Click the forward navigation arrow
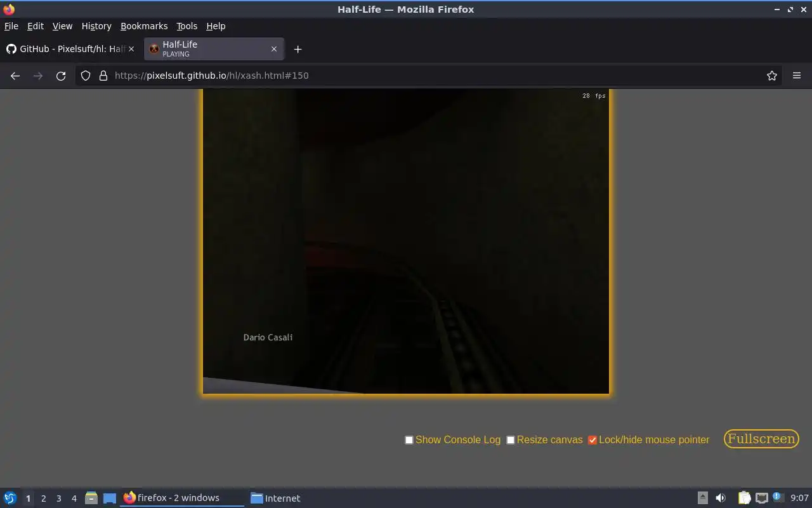The height and width of the screenshot is (508, 812). pyautogui.click(x=38, y=76)
